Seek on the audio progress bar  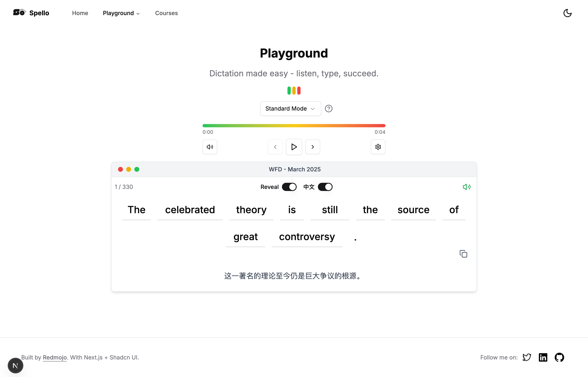click(x=294, y=126)
